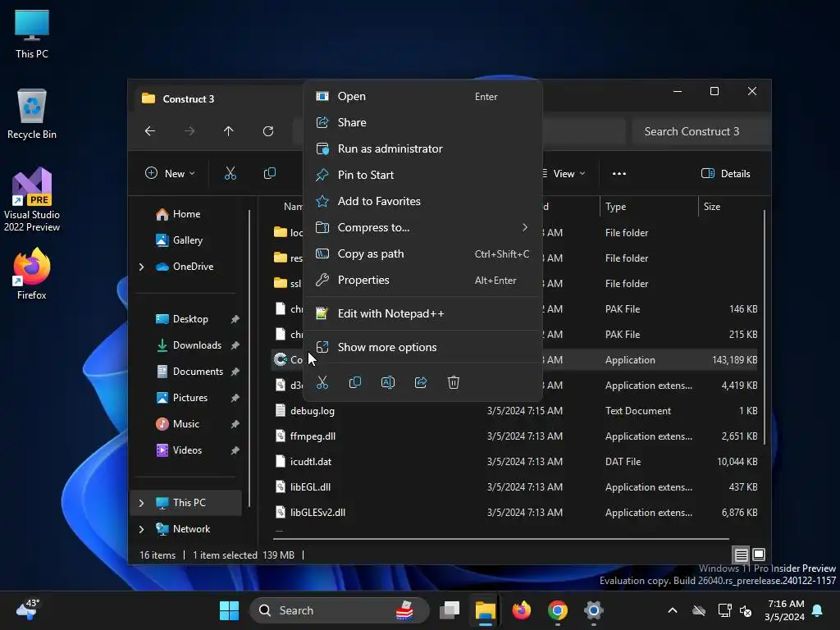840x630 pixels.
Task: Click the Delete trash icon in the context menu
Action: (x=453, y=382)
